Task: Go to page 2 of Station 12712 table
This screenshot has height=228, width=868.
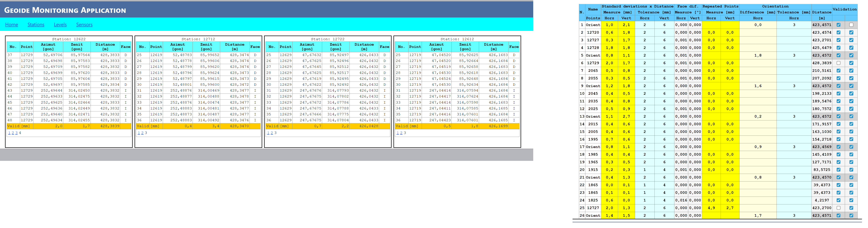Action: (142, 133)
